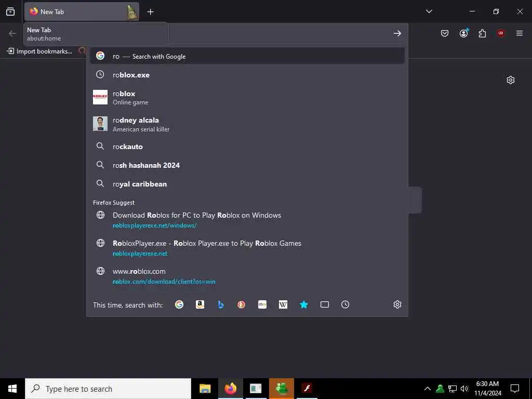The width and height of the screenshot is (532, 399).
Task: Open the green people app on the taskbar
Action: (281, 389)
